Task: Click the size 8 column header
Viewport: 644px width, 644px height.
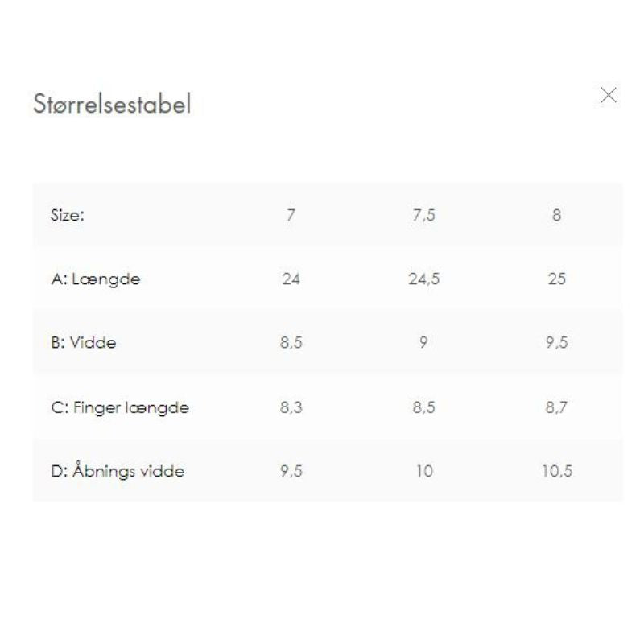Action: [x=556, y=215]
